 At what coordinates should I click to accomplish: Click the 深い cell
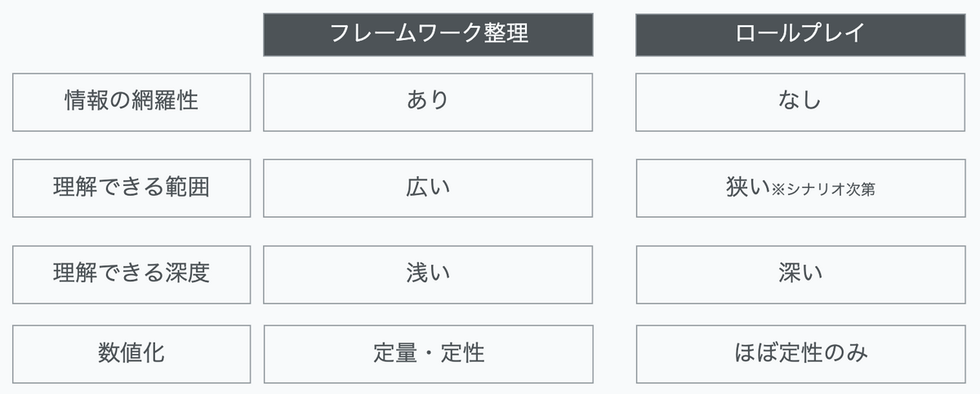pyautogui.click(x=800, y=273)
